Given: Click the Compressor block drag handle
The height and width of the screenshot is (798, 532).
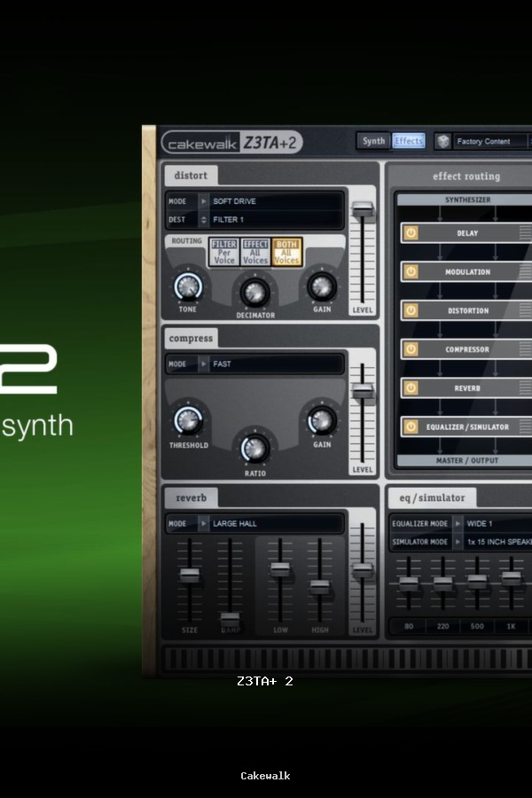Looking at the screenshot, I should pyautogui.click(x=525, y=349).
